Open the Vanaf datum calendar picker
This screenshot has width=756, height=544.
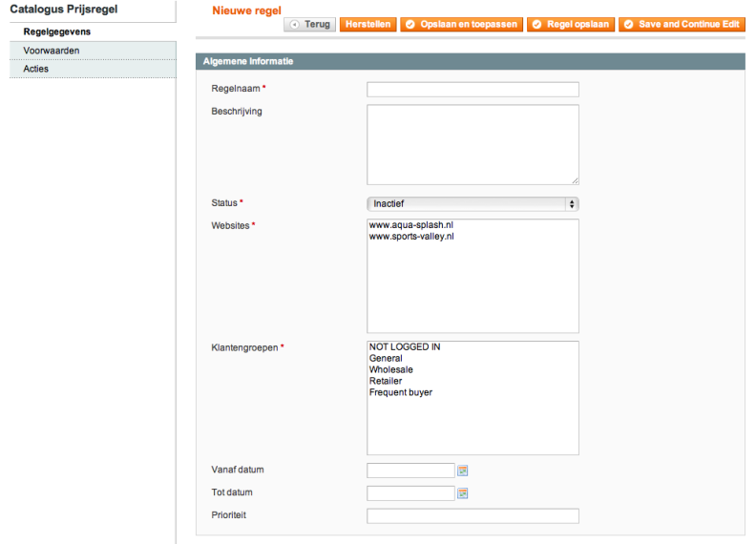[463, 471]
